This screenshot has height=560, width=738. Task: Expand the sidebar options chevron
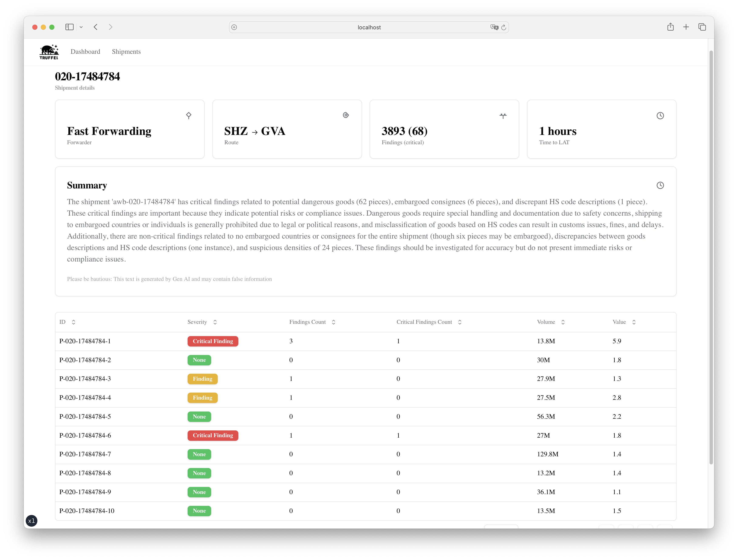point(81,27)
